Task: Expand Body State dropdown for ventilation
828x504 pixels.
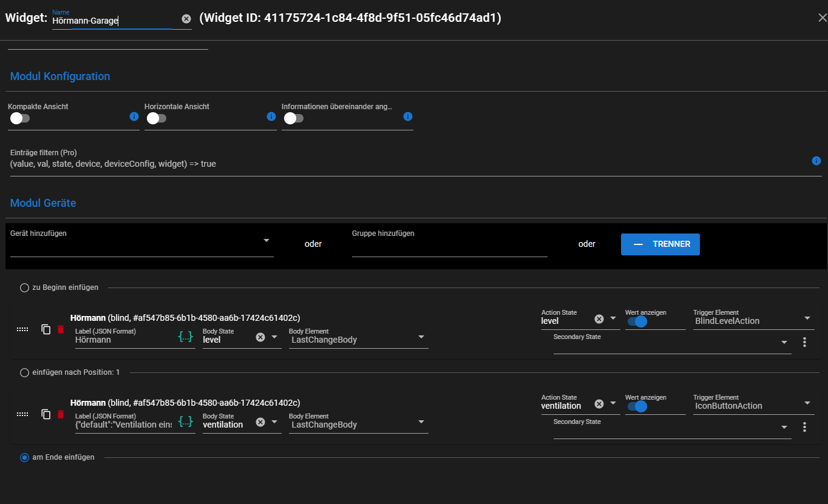Action: click(x=274, y=422)
